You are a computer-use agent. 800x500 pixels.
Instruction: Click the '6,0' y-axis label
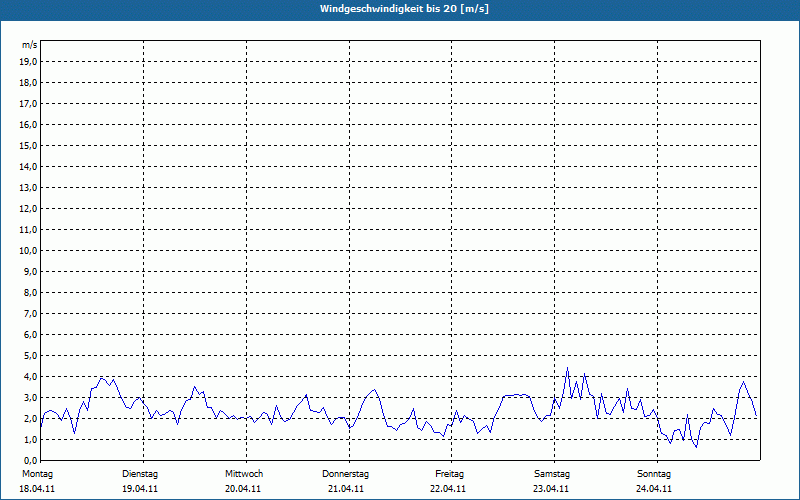tap(31, 335)
